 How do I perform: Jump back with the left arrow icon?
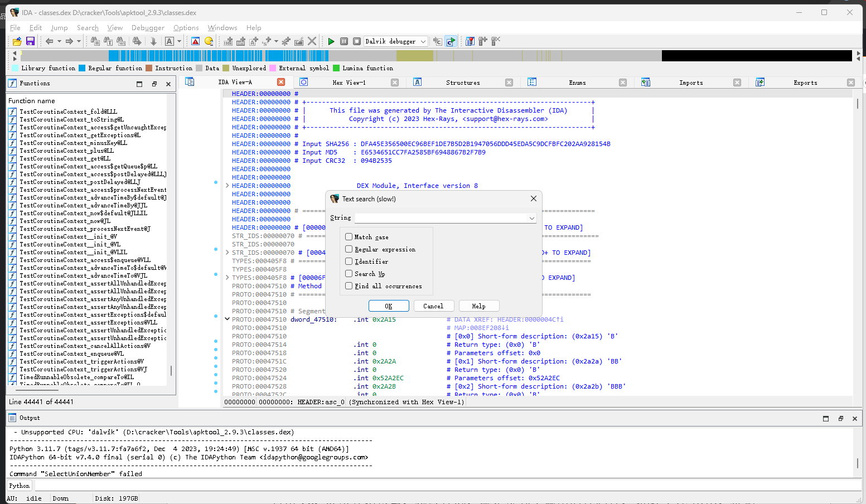[49, 41]
